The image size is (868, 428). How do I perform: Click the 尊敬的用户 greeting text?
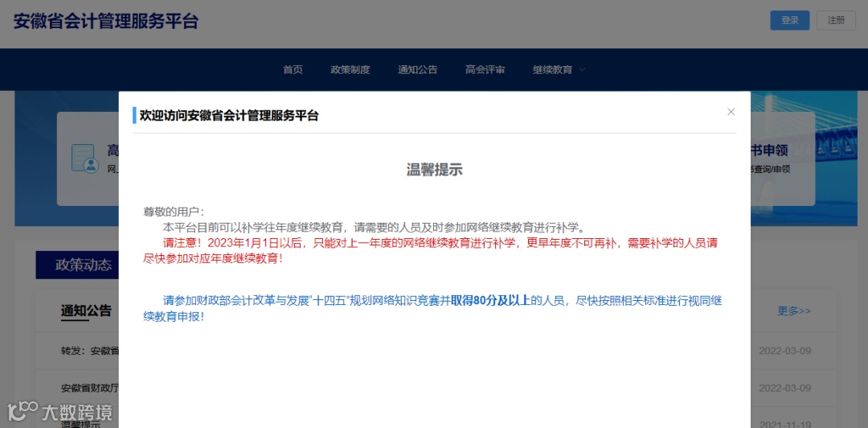(174, 212)
